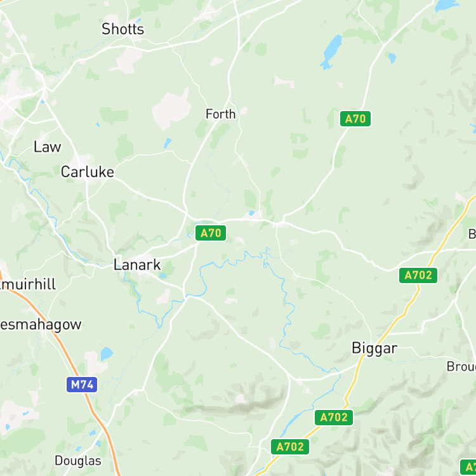476x476 pixels.
Task: Click the large blue loch northeast of Forth
Action: click(x=331, y=51)
